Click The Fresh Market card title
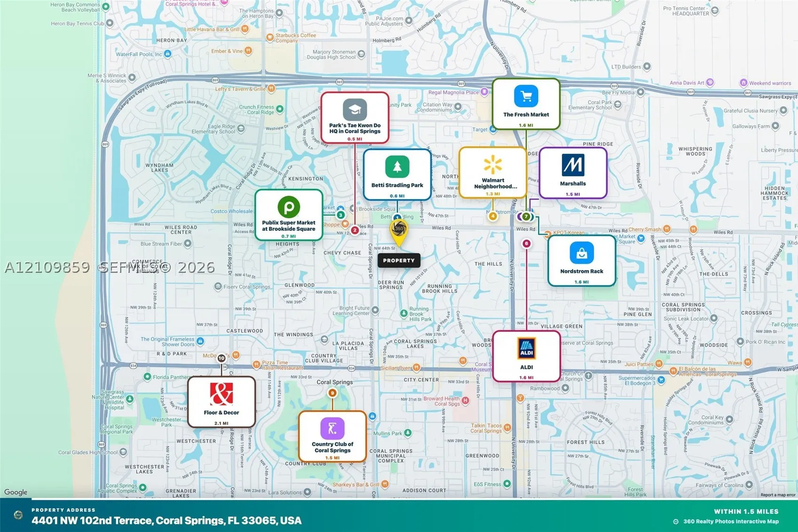This screenshot has height=532, width=798. click(526, 114)
